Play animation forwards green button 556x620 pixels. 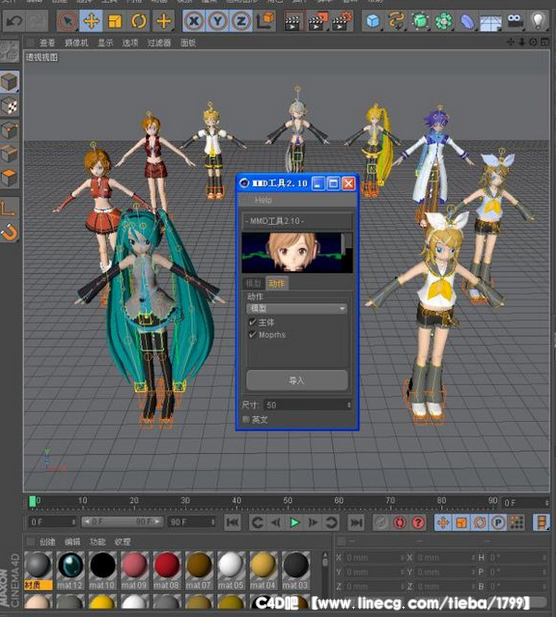[294, 523]
